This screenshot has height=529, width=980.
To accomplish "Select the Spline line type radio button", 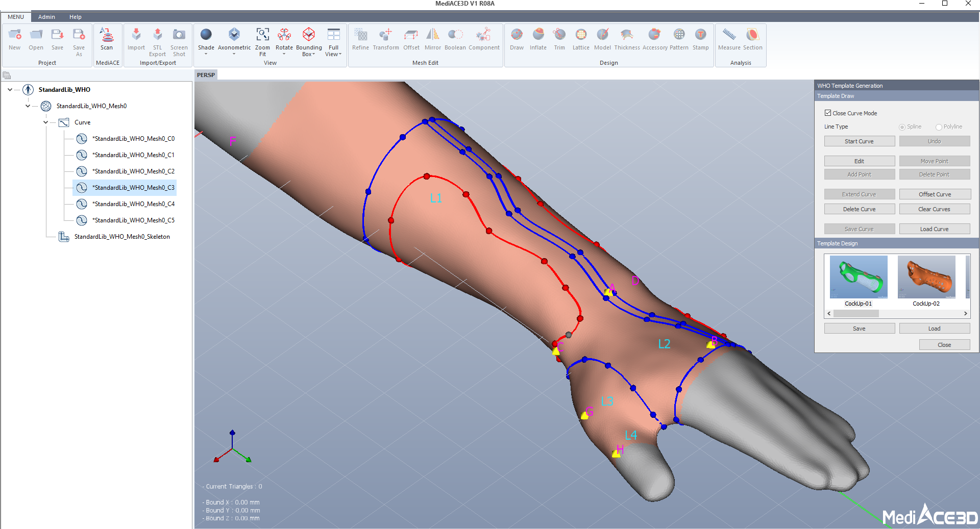I will 902,127.
